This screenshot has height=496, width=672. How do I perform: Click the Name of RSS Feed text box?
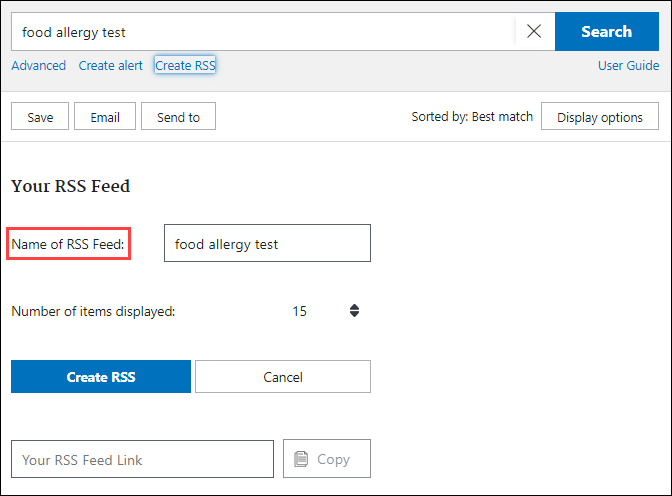[266, 243]
